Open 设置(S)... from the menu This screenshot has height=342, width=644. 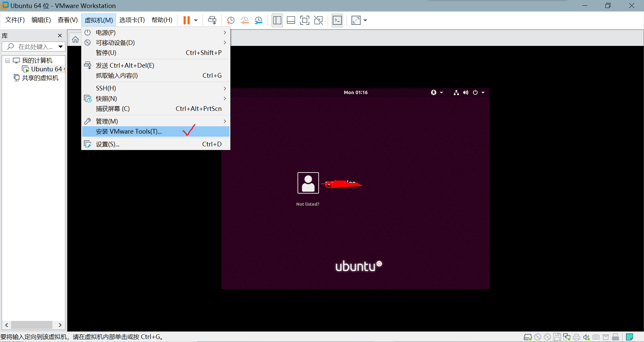click(x=156, y=144)
